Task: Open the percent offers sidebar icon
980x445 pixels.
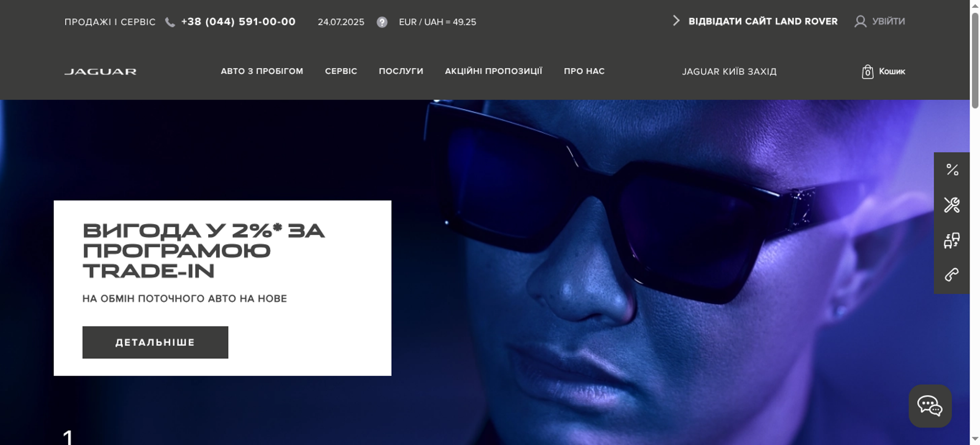Action: pyautogui.click(x=952, y=170)
